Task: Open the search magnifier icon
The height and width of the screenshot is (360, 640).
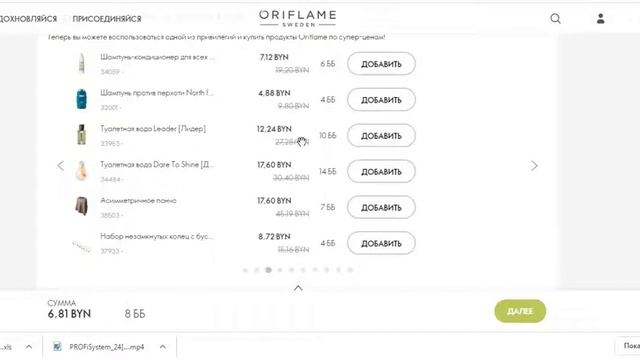Action: (x=555, y=18)
